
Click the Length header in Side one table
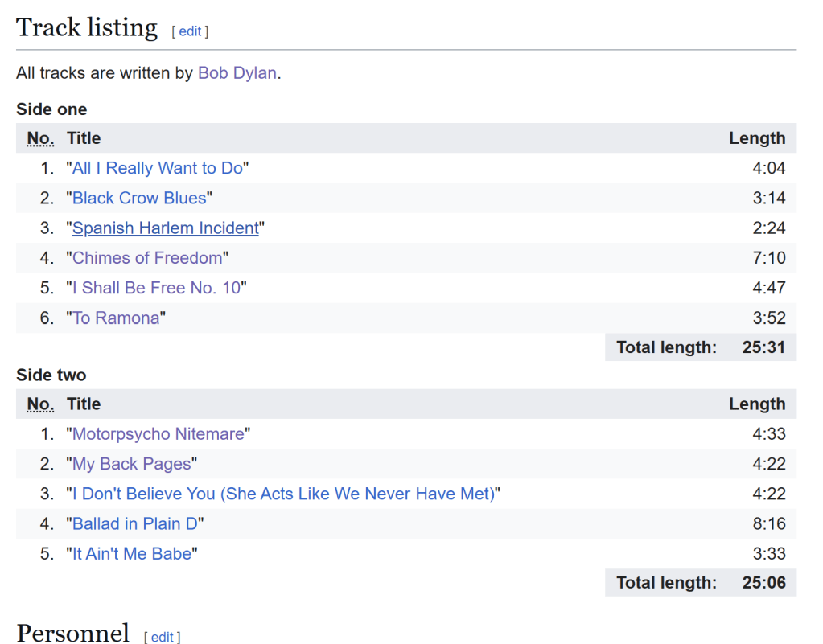pyautogui.click(x=756, y=138)
